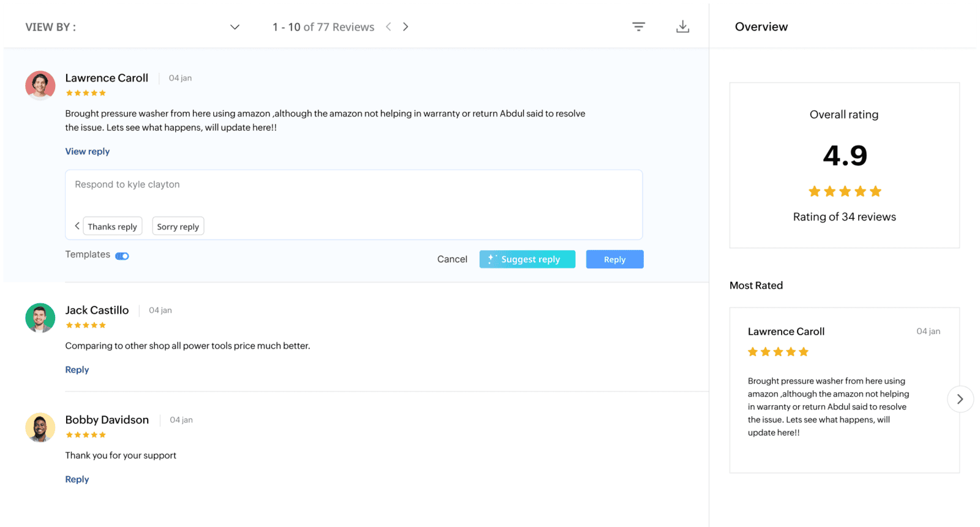
Task: Click the filter reviews icon
Action: coord(638,27)
